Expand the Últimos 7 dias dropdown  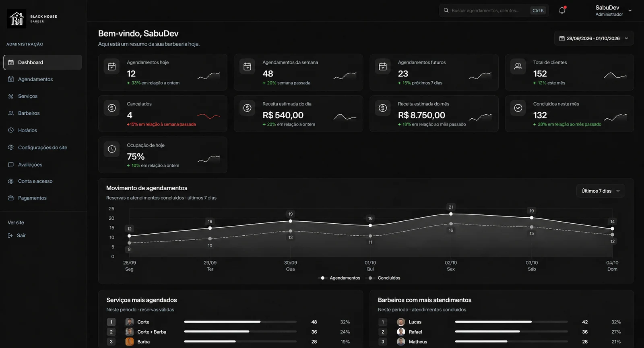(x=601, y=191)
